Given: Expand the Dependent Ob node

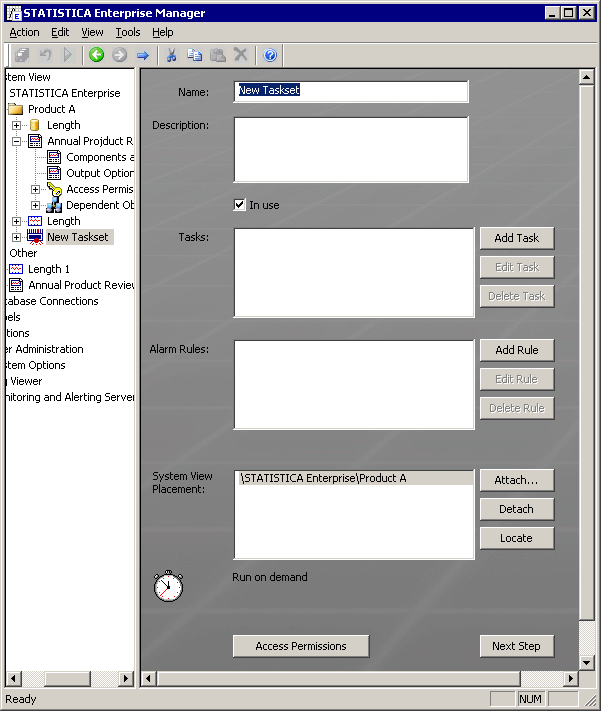Looking at the screenshot, I should pyautogui.click(x=35, y=205).
